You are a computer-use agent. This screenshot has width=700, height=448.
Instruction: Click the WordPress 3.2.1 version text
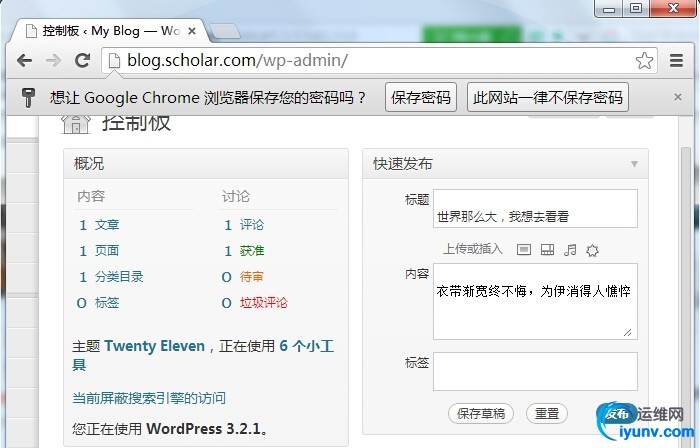click(204, 429)
